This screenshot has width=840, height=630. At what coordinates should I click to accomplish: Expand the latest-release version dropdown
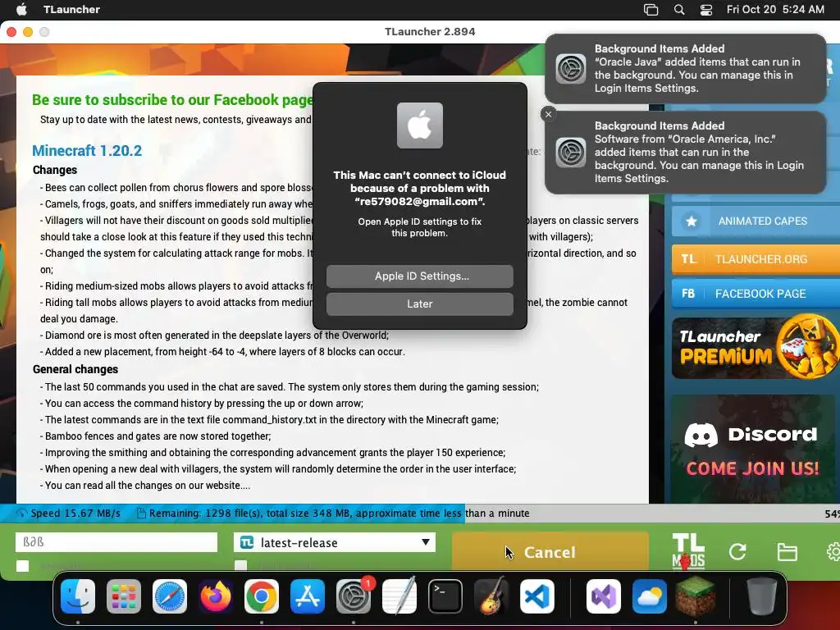click(x=335, y=542)
